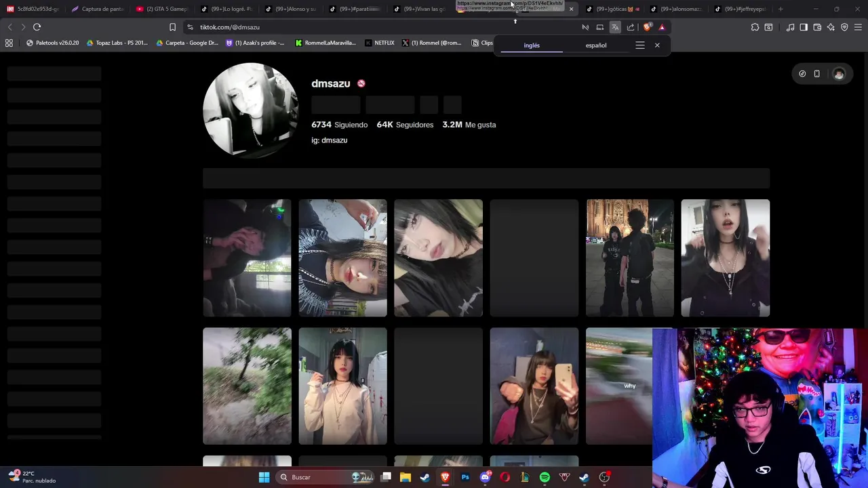Select español tab in translate popup
Image resolution: width=868 pixels, height=488 pixels.
[596, 45]
